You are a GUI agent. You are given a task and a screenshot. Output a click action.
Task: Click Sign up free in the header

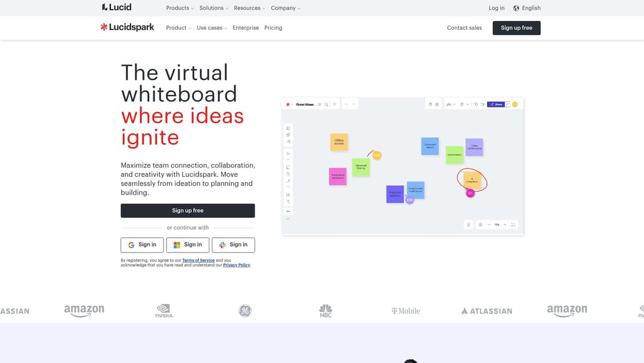(x=516, y=28)
